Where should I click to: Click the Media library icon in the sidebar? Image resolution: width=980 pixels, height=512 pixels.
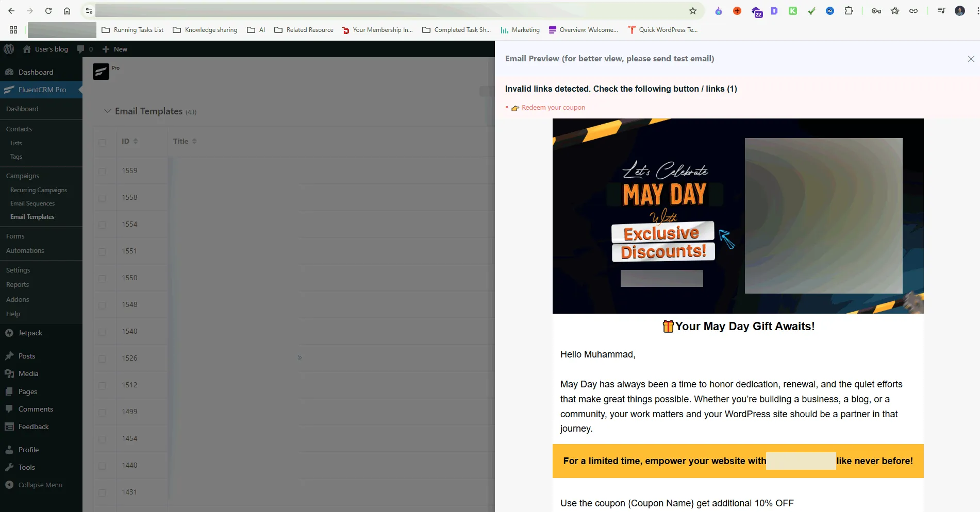(9, 373)
